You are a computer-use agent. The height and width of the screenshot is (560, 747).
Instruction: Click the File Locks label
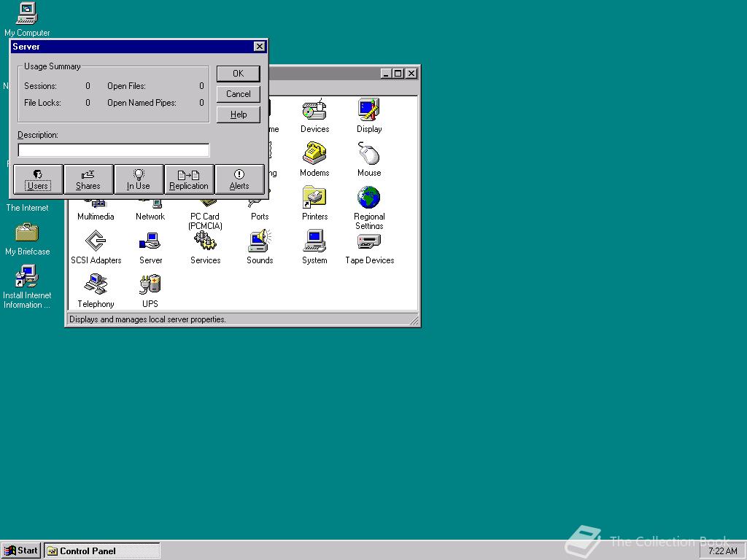point(42,102)
